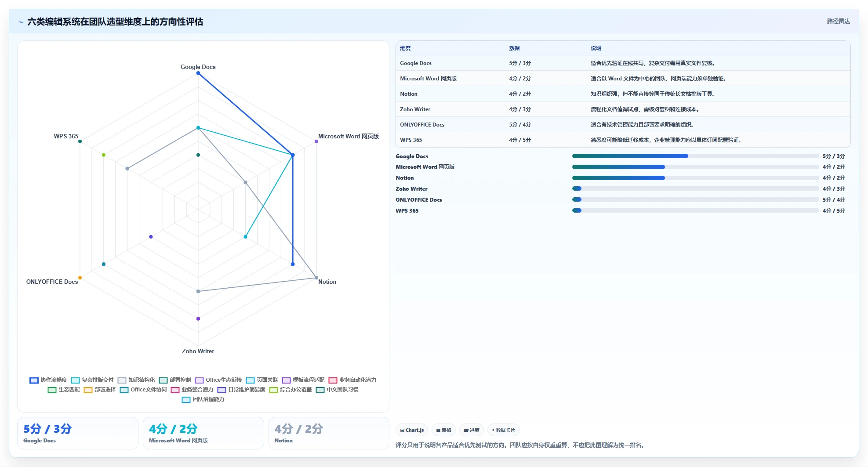Click the ONLYOFFICE Docs radar axis label

[52, 282]
